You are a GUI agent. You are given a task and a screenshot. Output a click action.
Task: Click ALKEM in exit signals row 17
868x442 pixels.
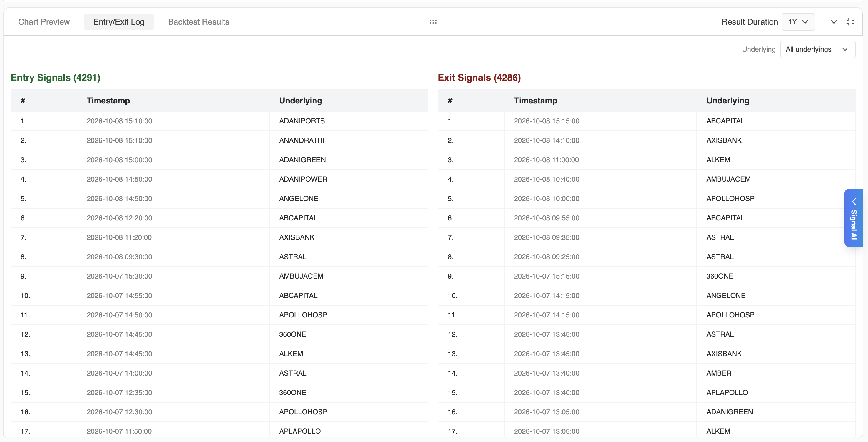click(718, 431)
